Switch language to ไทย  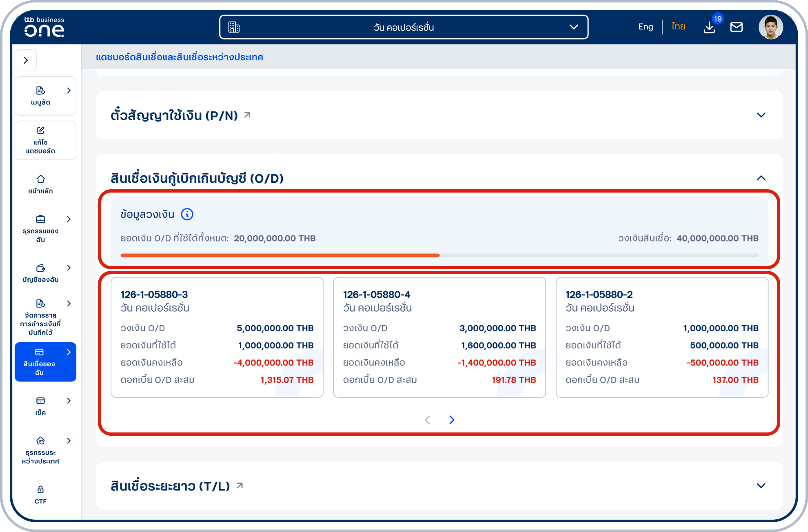point(678,27)
